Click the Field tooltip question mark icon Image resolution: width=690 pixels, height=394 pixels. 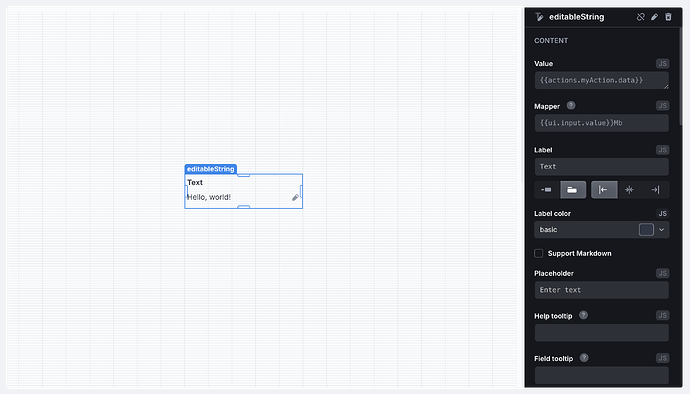(584, 357)
